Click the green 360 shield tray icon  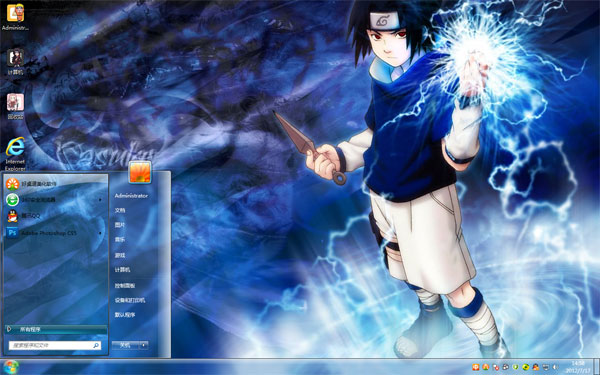pos(515,367)
